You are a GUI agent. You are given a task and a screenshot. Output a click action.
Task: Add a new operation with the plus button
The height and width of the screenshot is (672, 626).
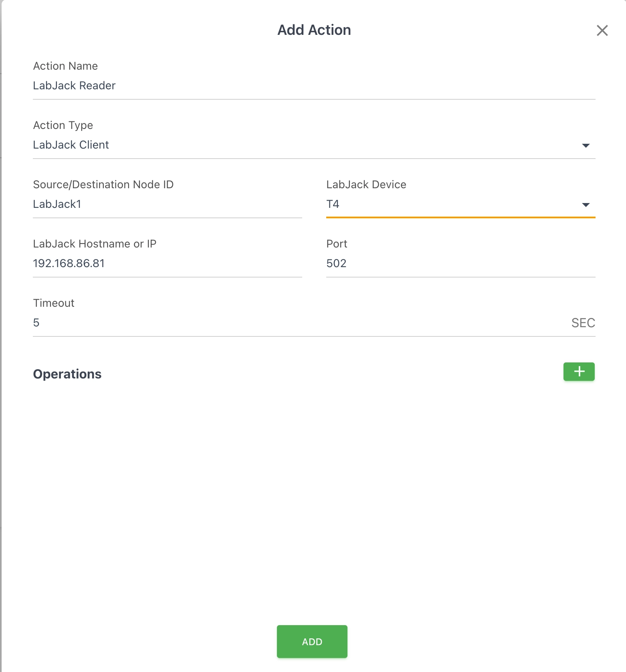[579, 372]
